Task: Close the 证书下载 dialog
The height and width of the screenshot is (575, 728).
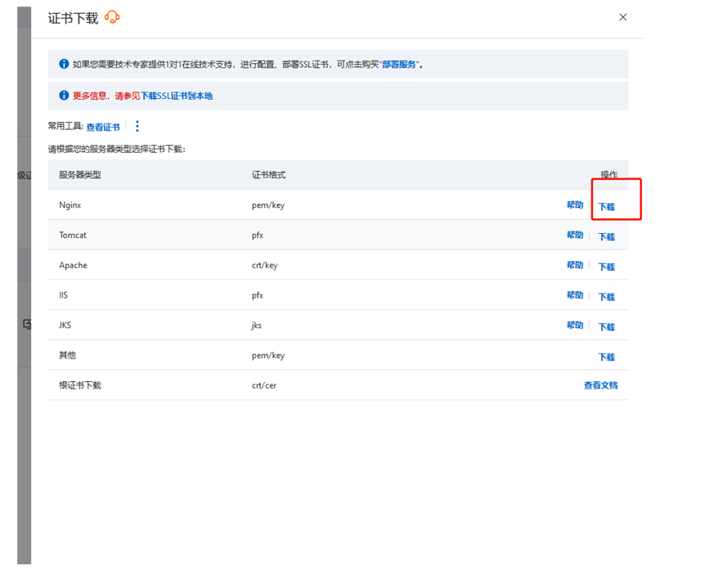Action: (622, 17)
